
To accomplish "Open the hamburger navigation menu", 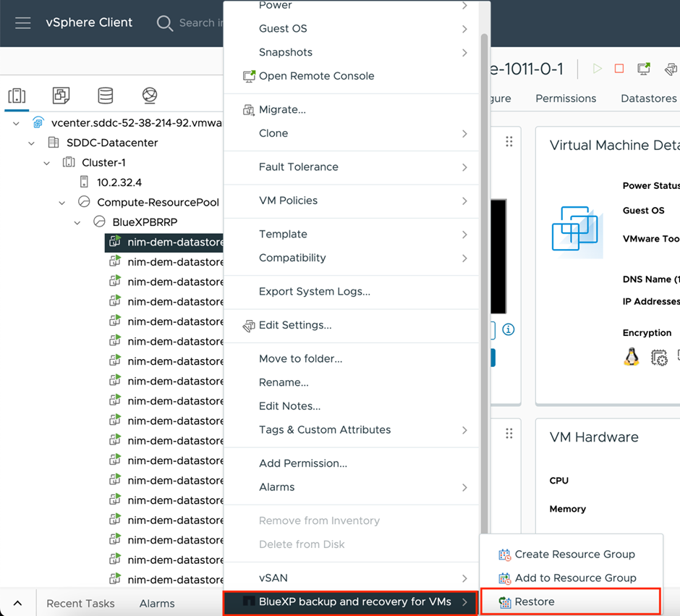I will (23, 23).
